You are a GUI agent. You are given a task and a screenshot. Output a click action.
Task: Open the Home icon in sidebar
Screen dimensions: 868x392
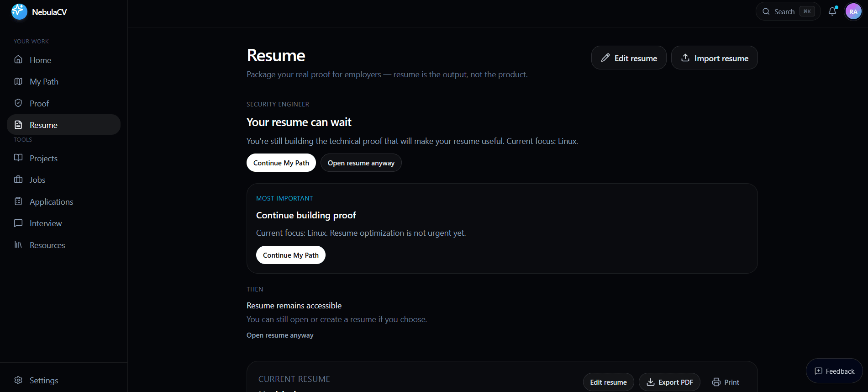(x=18, y=60)
